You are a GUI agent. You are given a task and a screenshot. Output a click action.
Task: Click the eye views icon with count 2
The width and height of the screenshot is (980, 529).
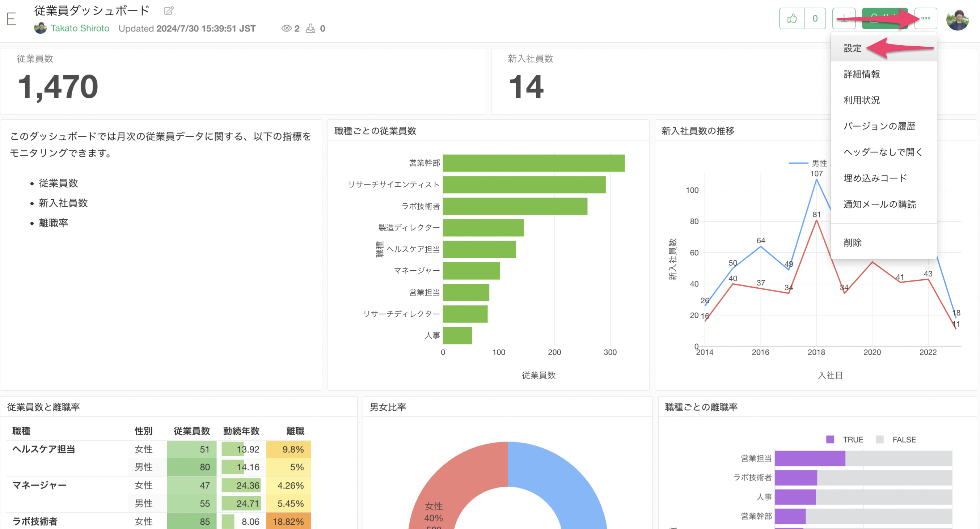pyautogui.click(x=286, y=29)
